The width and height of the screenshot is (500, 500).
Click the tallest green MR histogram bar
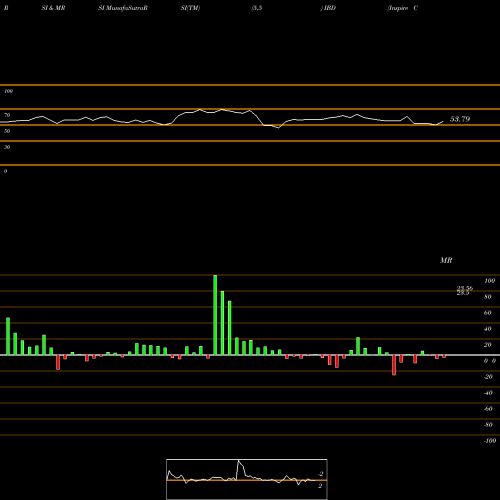tap(215, 315)
